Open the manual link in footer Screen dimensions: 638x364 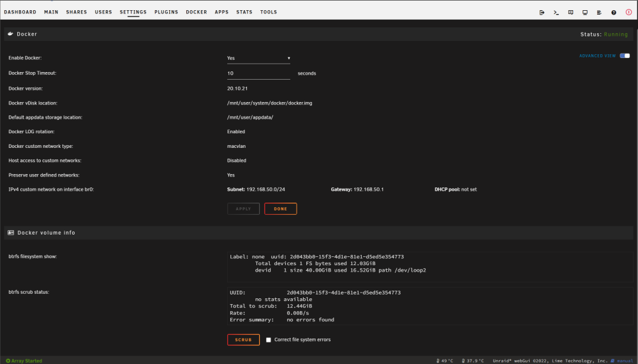(x=623, y=361)
